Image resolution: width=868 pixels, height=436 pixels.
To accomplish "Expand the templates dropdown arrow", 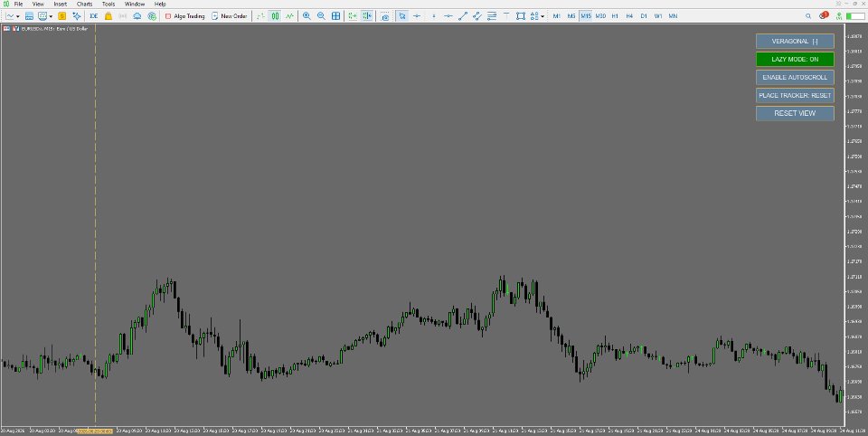I will point(51,16).
